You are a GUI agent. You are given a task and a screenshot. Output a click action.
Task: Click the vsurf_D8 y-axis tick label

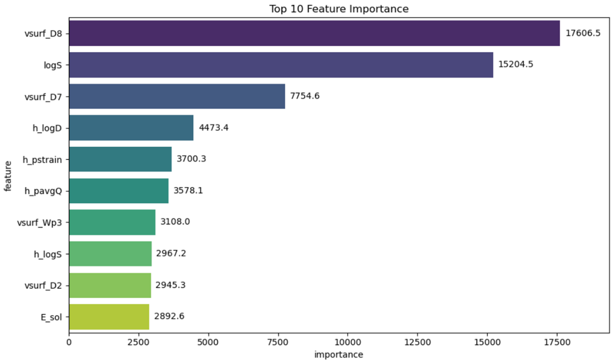[x=43, y=33]
